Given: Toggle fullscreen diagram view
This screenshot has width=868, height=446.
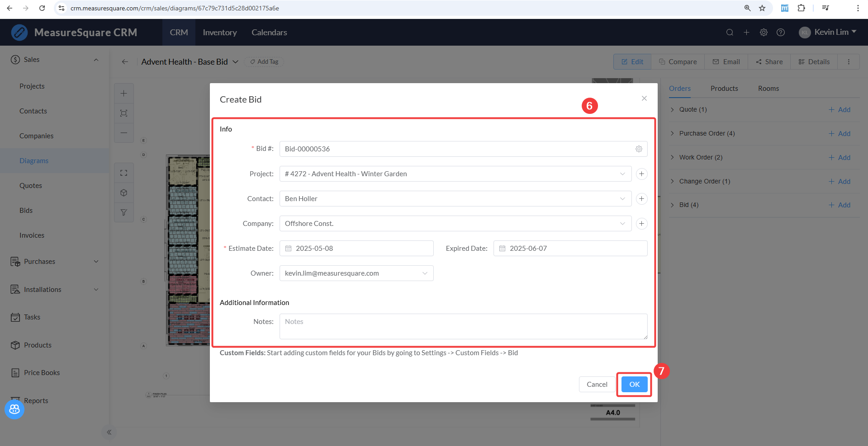Looking at the screenshot, I should [x=123, y=173].
